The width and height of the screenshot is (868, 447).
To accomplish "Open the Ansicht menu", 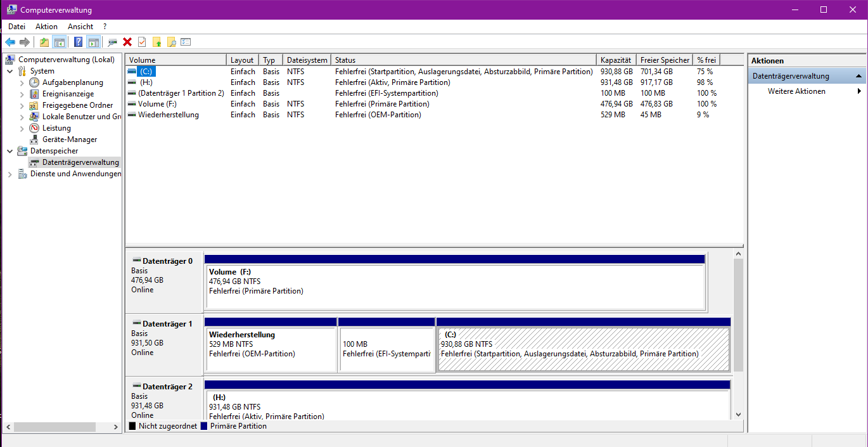I will pyautogui.click(x=80, y=27).
